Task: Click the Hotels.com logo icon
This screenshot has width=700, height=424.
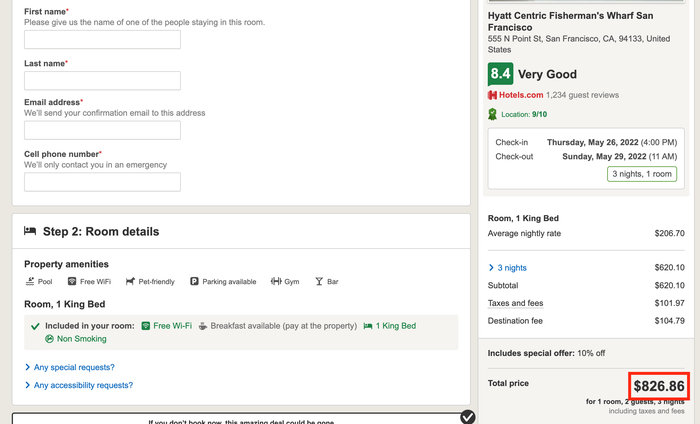Action: pos(492,95)
